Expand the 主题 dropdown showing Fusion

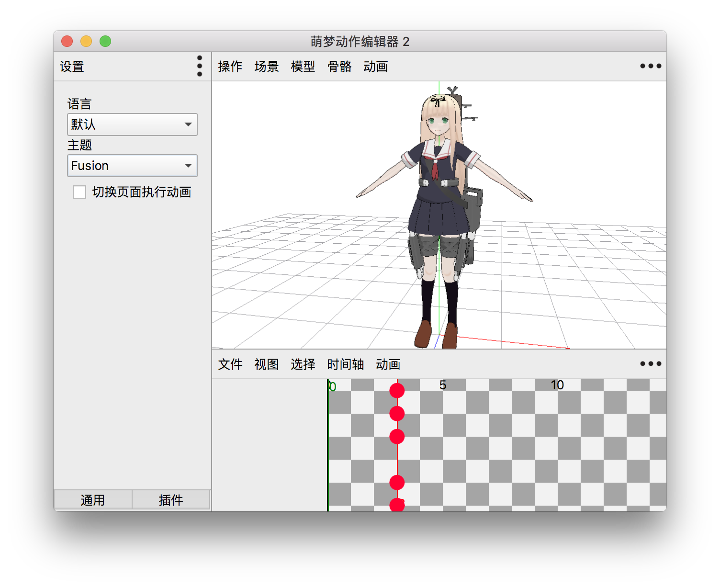(132, 166)
